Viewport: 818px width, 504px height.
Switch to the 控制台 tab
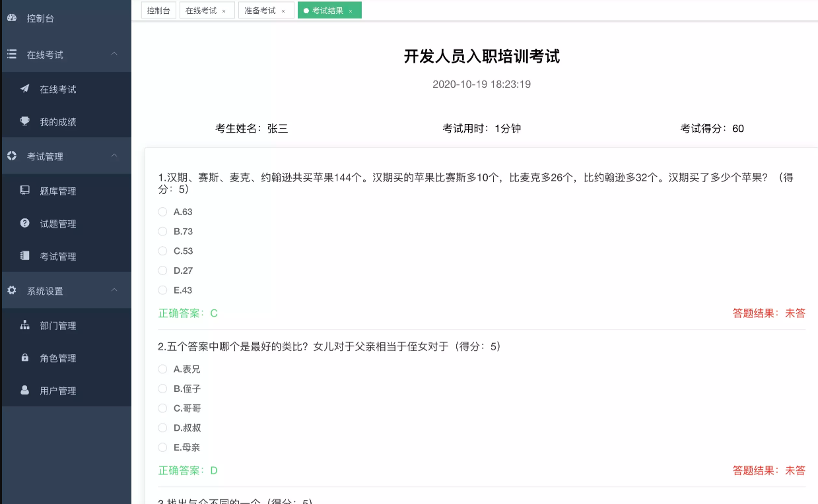(x=158, y=11)
